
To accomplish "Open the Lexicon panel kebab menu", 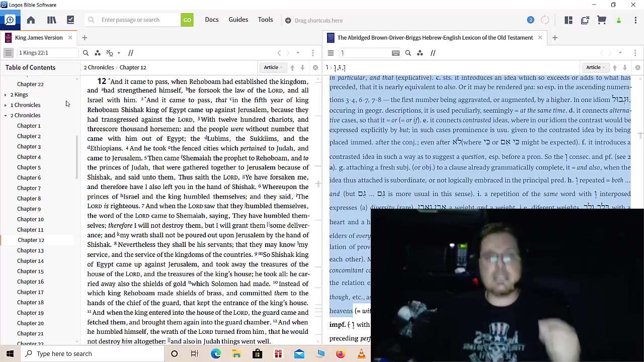I will [635, 53].
